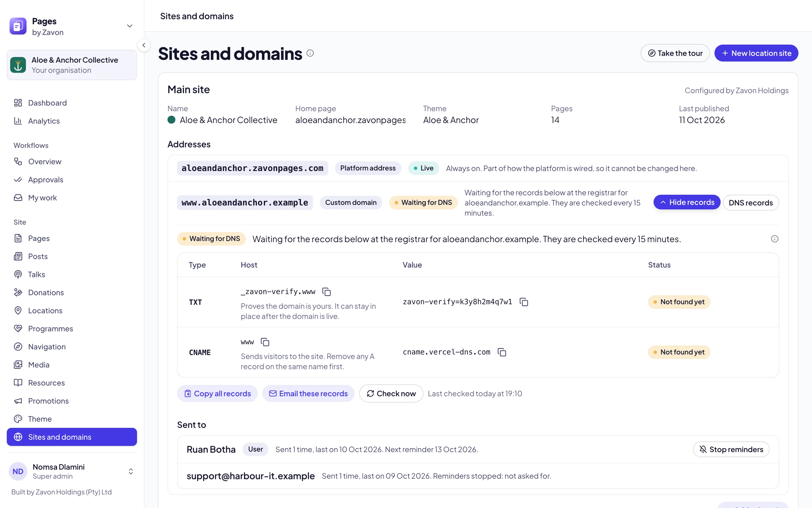Click the Pages by Zavon logo

18,26
